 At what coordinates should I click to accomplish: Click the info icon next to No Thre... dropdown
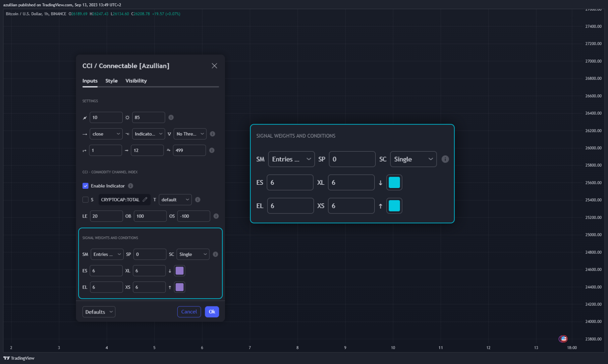(212, 134)
